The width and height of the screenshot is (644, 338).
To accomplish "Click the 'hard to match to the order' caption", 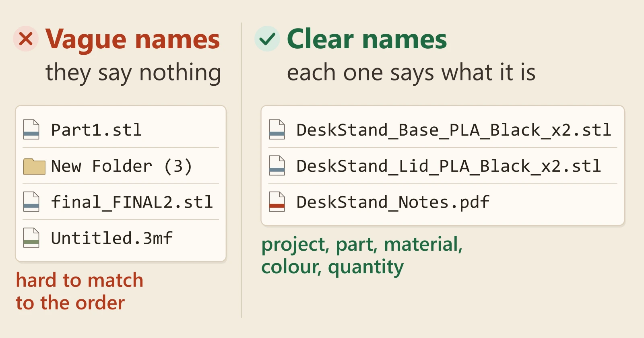I will (x=80, y=291).
